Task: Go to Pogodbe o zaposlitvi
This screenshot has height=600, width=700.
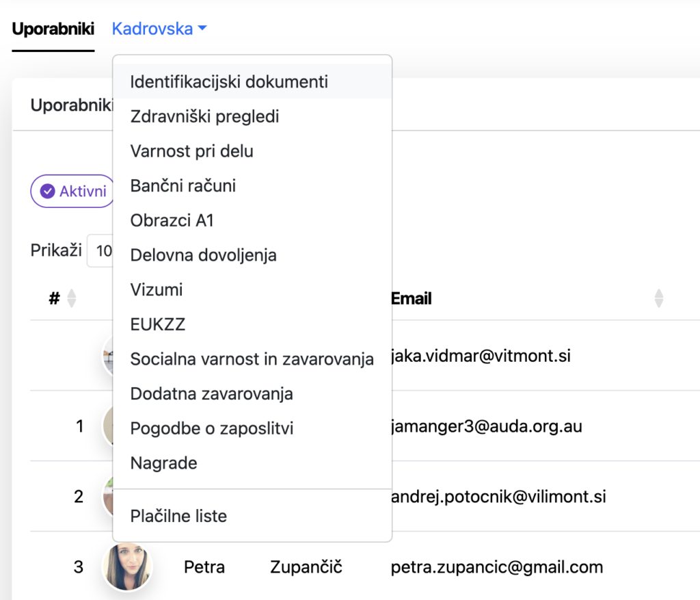Action: tap(211, 429)
